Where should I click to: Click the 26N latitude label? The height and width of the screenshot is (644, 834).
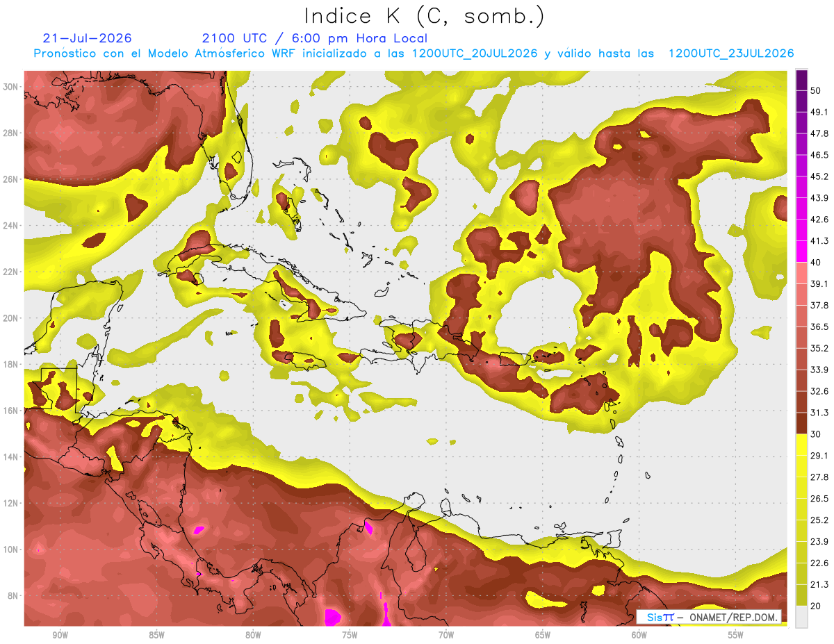tap(10, 179)
